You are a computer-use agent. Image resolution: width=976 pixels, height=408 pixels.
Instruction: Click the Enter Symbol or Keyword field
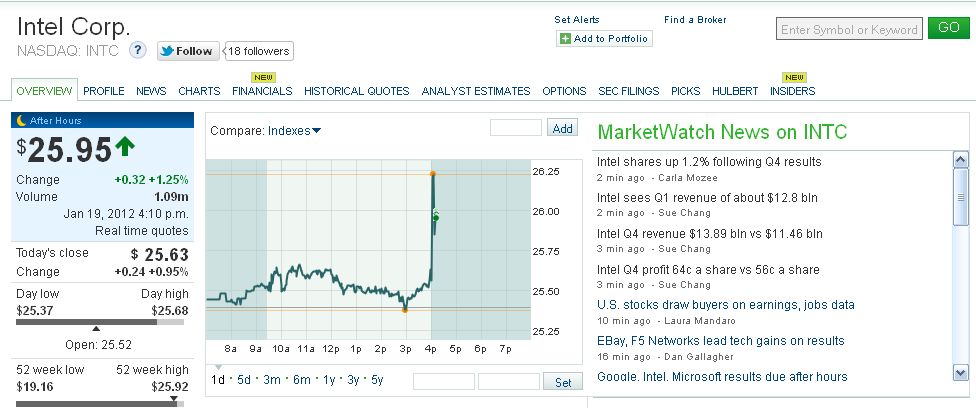pyautogui.click(x=848, y=30)
